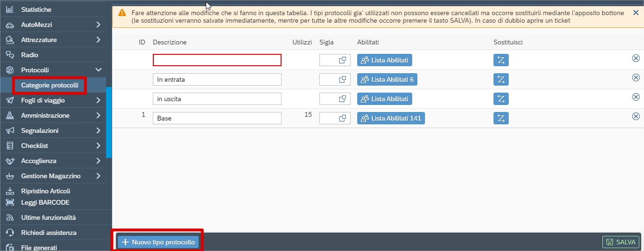Viewport: 644px width, 251px height.
Task: Focus the empty red Descrizione field
Action: 217,60
